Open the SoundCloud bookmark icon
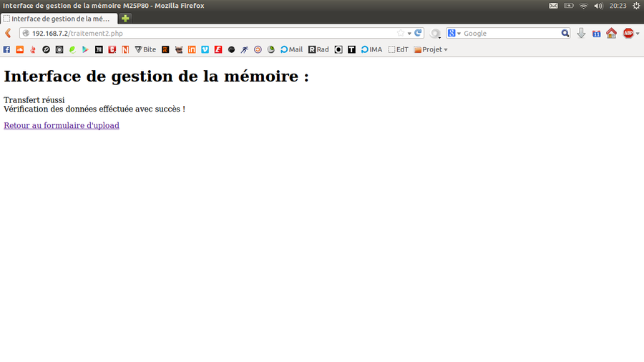Screen dimensions: 644x362 [x=20, y=49]
